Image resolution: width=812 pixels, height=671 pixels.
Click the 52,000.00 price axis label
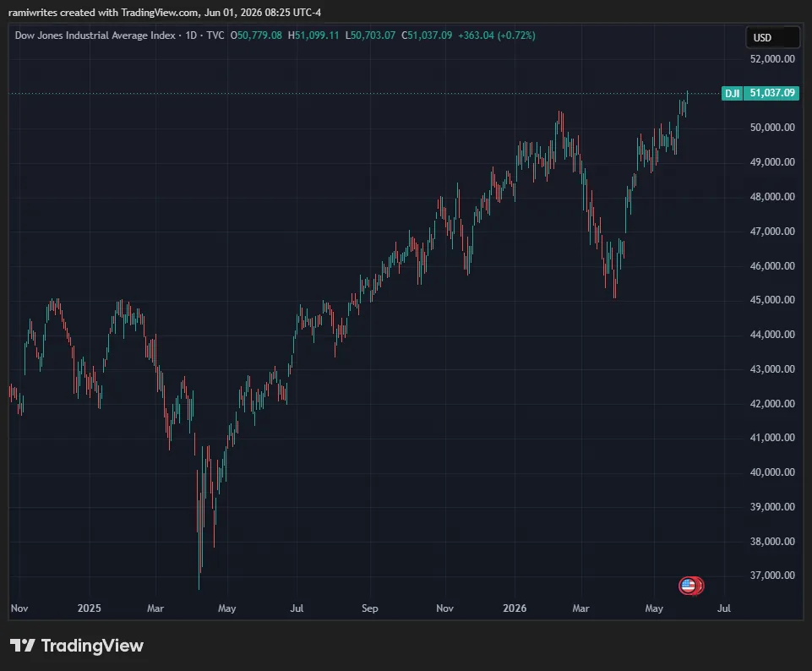pyautogui.click(x=772, y=59)
